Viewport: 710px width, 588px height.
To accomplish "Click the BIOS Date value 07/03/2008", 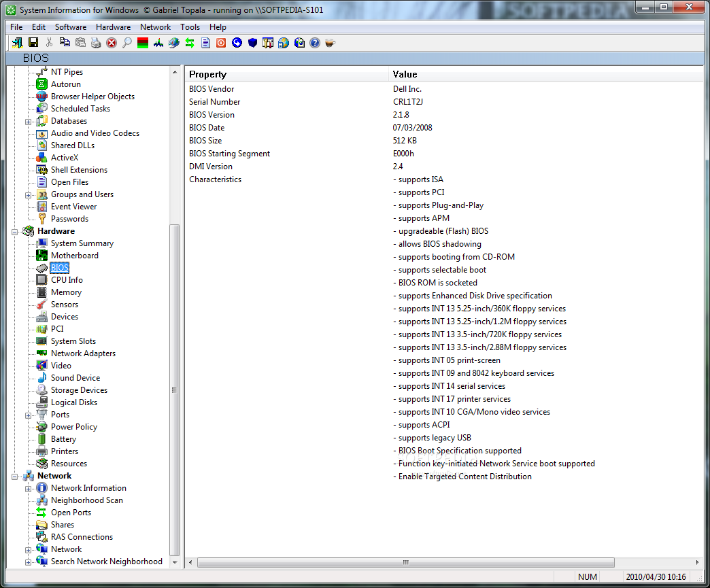I will click(x=413, y=128).
